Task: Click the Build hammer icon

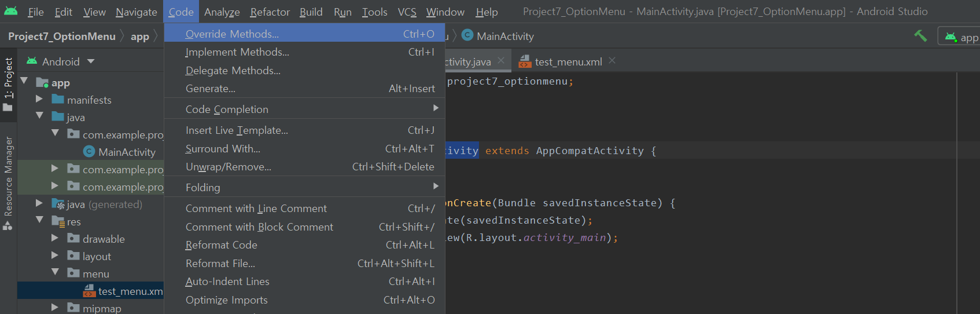Action: click(920, 36)
